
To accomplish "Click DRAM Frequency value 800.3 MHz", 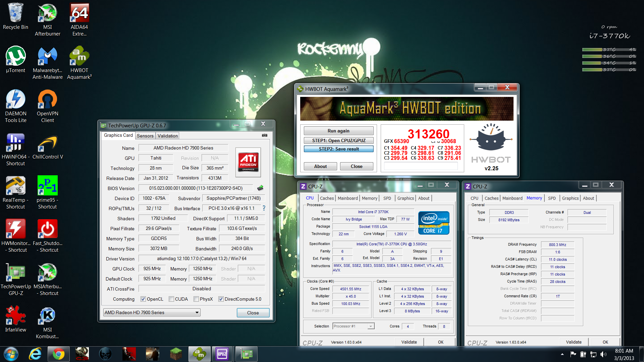I will [x=557, y=245].
